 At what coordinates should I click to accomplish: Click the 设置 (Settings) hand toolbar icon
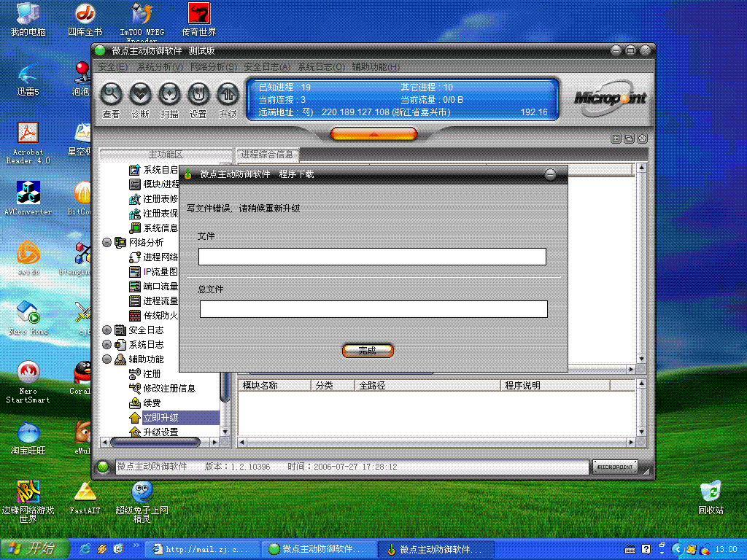198,94
